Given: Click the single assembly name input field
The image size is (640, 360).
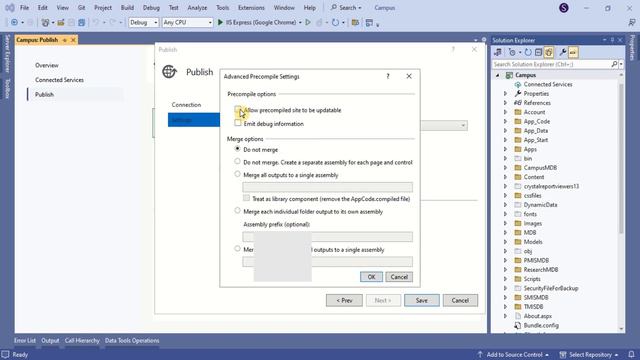Looking at the screenshot, I should click(327, 187).
